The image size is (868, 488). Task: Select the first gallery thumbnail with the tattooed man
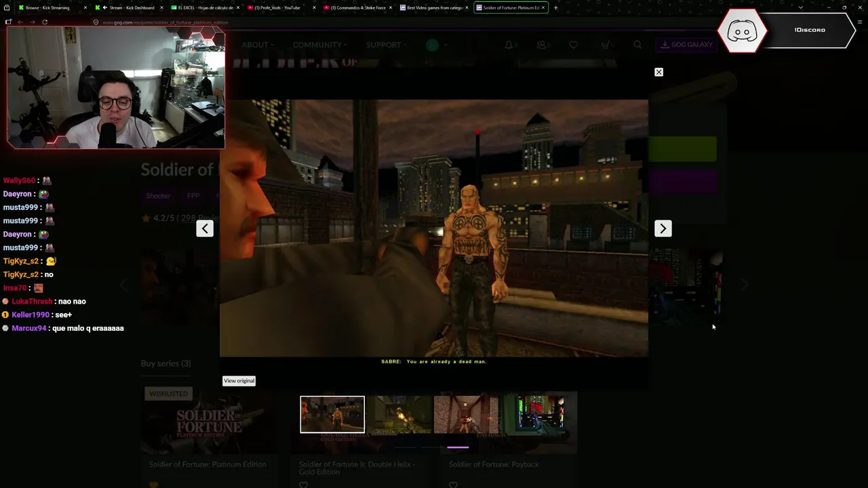pyautogui.click(x=332, y=414)
